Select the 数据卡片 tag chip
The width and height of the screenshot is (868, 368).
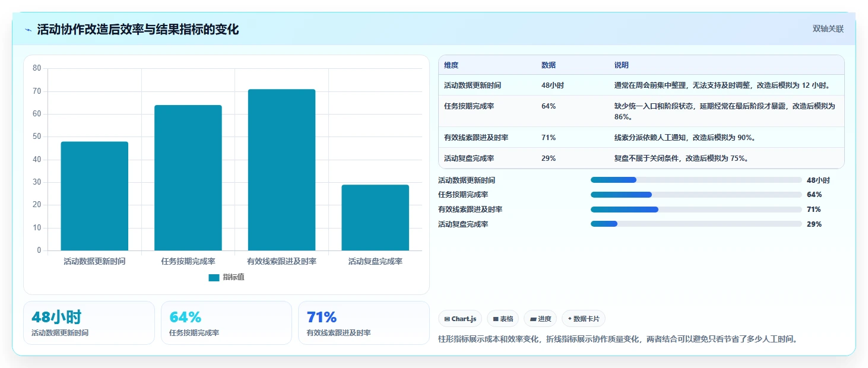click(584, 319)
